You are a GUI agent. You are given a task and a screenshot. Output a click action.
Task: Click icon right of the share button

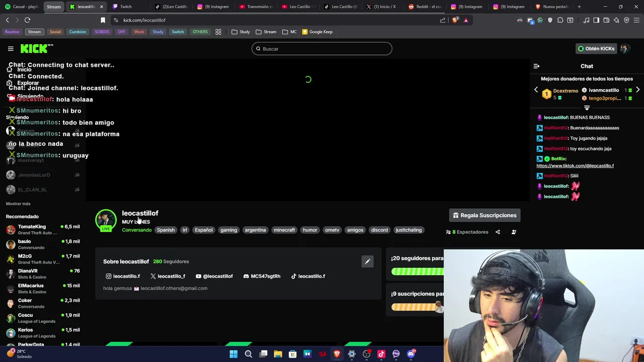pos(514,232)
